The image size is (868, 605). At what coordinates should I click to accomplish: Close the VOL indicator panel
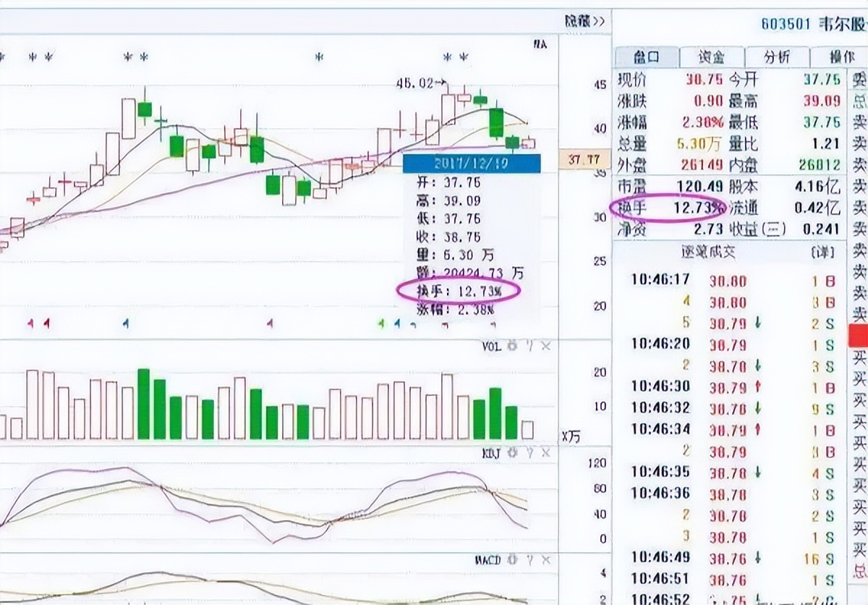pyautogui.click(x=545, y=347)
